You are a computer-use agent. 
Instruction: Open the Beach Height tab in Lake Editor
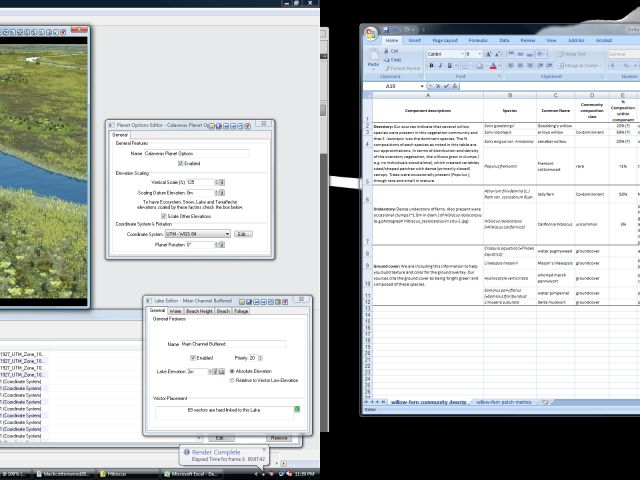point(199,311)
